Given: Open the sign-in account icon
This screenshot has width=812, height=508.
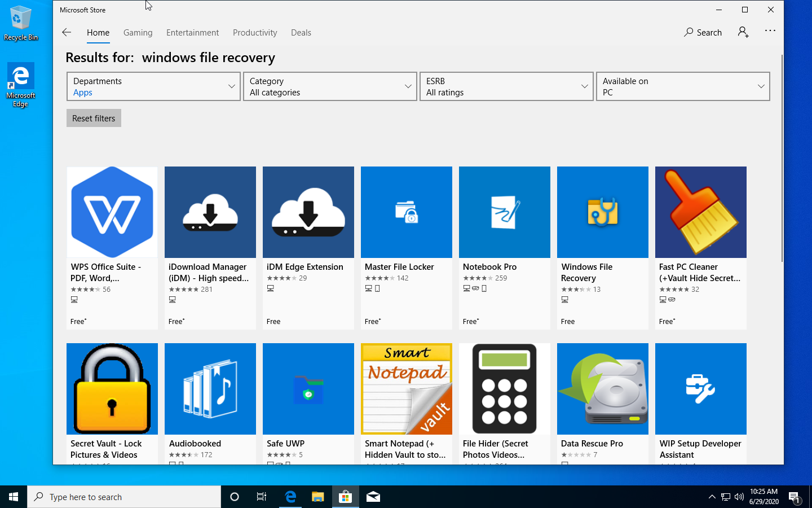Looking at the screenshot, I should pos(743,32).
